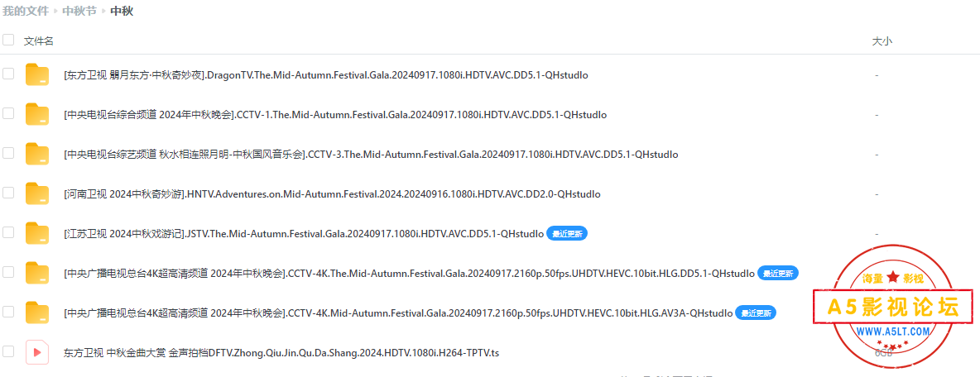The width and height of the screenshot is (980, 377).
Task: Open the CCTV-4K AV3A folder icon
Action: [x=37, y=313]
